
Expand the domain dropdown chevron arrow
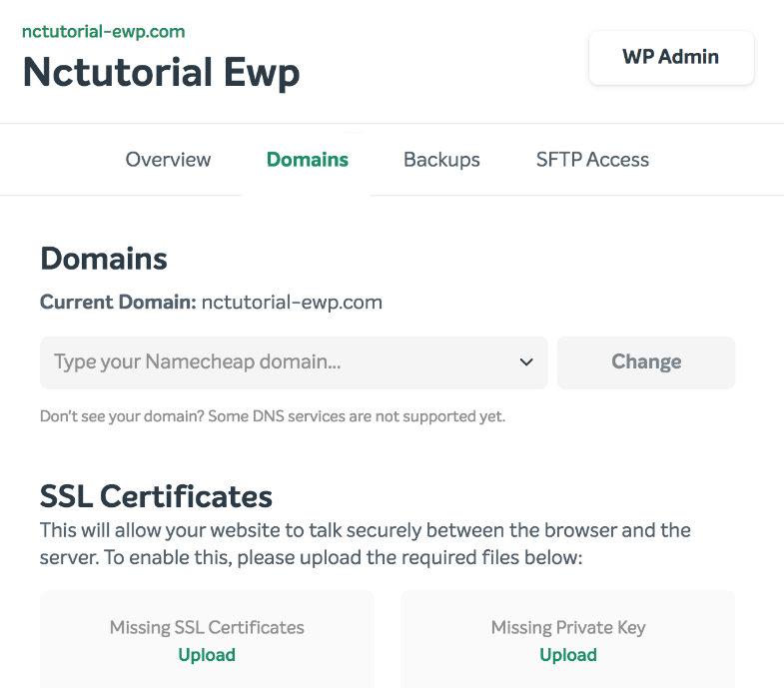pos(526,362)
